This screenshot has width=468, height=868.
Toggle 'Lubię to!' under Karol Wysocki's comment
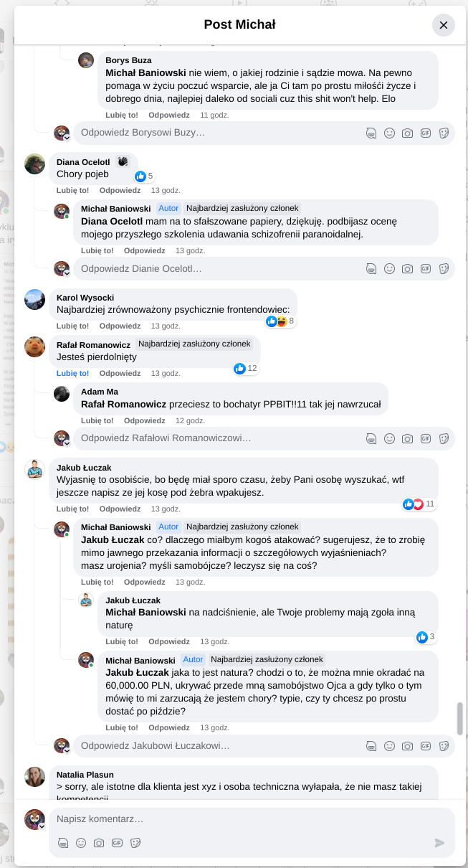pyautogui.click(x=72, y=326)
